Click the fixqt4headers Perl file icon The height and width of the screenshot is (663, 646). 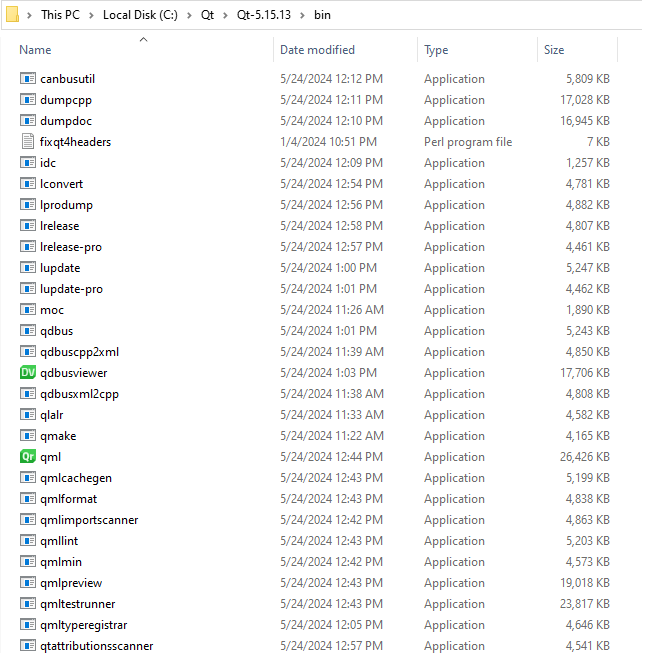[28, 142]
